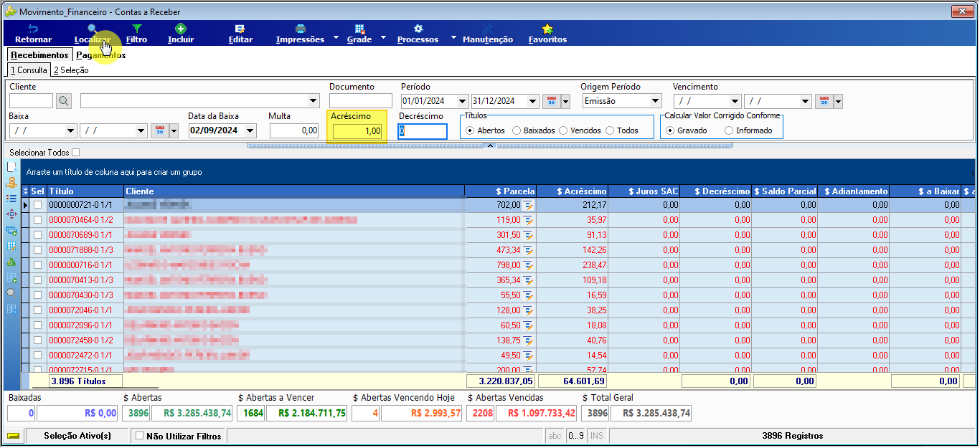Open the 1 Consulta sub-tab
Viewport: 980px width, 448px height.
coord(29,70)
